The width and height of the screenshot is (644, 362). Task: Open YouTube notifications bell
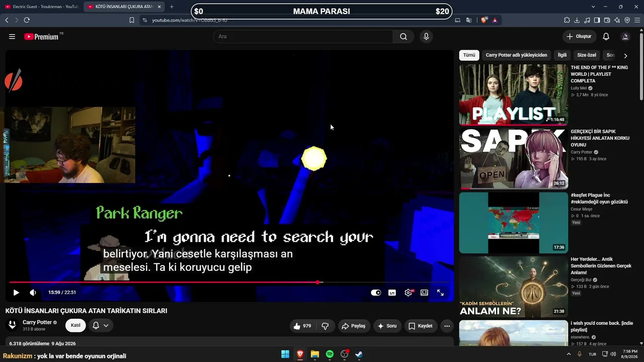[606, 37]
